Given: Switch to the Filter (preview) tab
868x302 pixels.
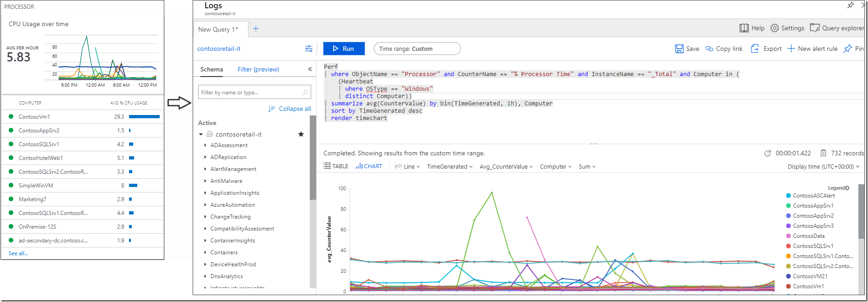Looking at the screenshot, I should [x=259, y=69].
